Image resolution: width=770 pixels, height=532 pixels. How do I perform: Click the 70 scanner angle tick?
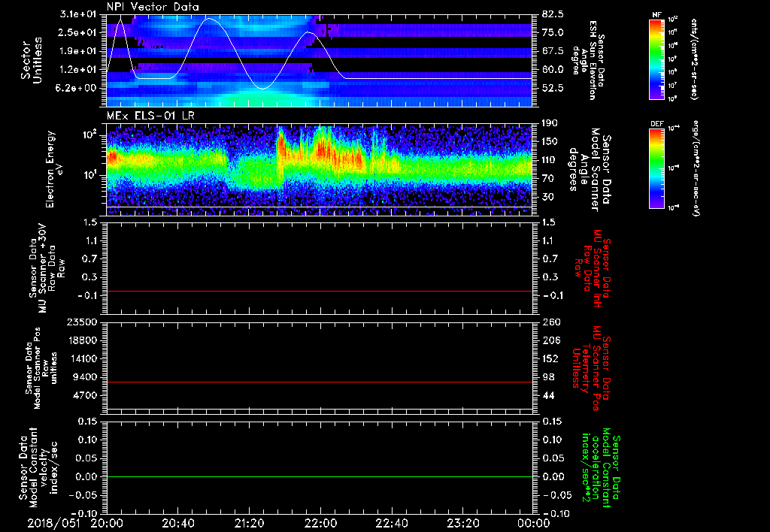[x=548, y=179]
